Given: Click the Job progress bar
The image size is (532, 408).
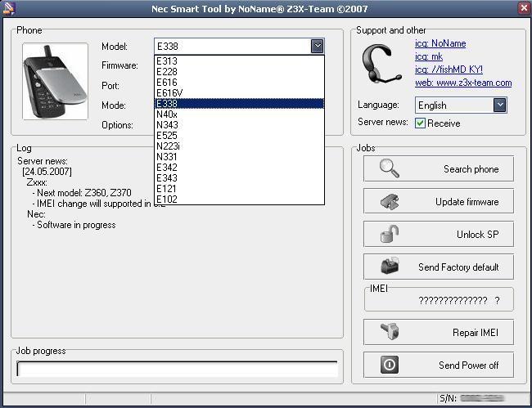Looking at the screenshot, I should pyautogui.click(x=177, y=369).
